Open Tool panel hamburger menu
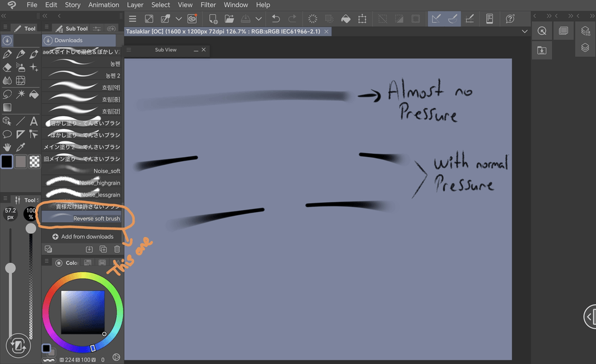 tap(6, 27)
